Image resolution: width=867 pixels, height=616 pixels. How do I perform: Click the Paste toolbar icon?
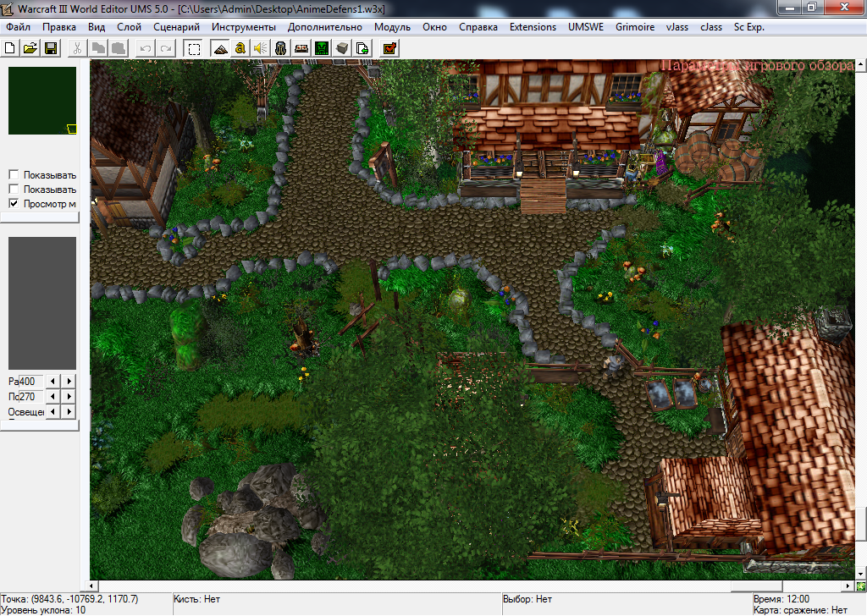119,48
